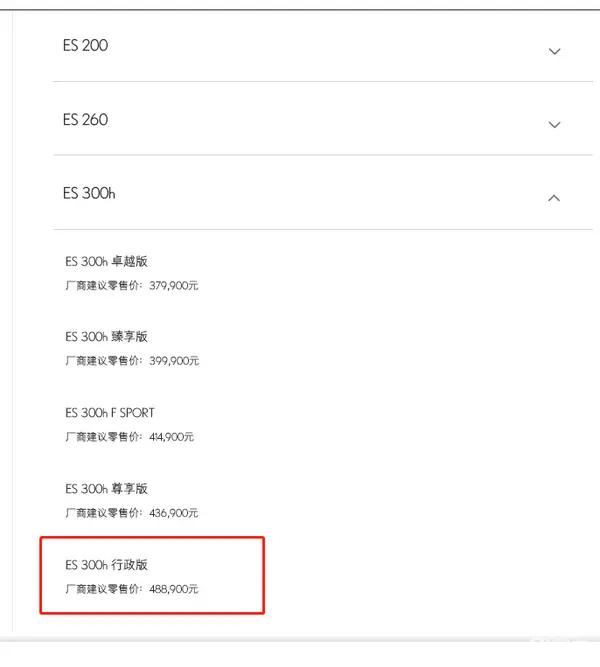Viewport: 600px width, 667px height.
Task: Click the 436,900元 price line
Action: coord(132,513)
